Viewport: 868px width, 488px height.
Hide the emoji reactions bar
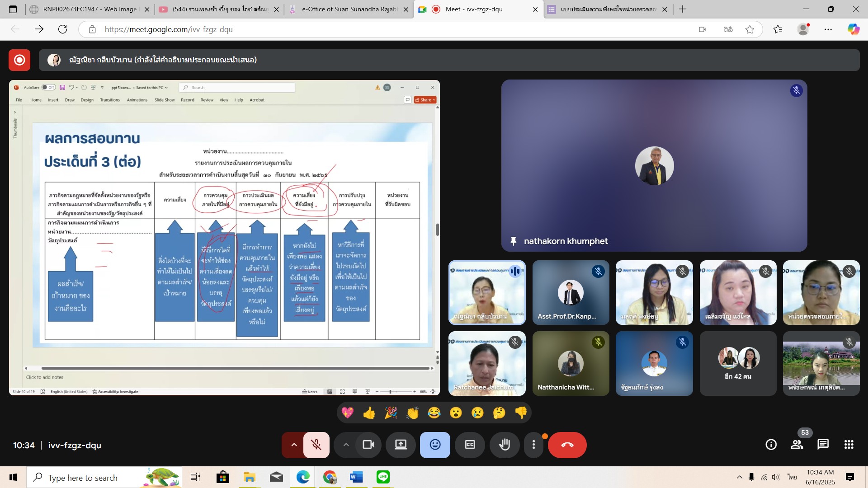[x=435, y=445]
